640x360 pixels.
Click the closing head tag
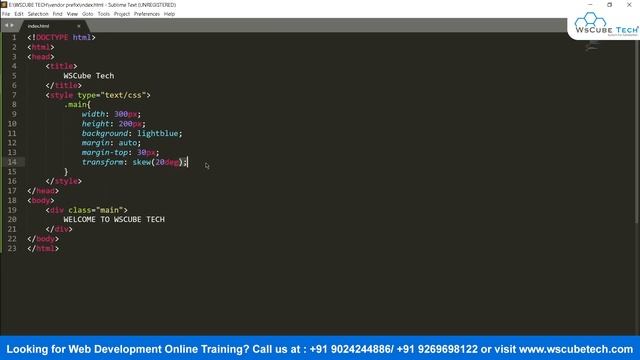(x=43, y=191)
